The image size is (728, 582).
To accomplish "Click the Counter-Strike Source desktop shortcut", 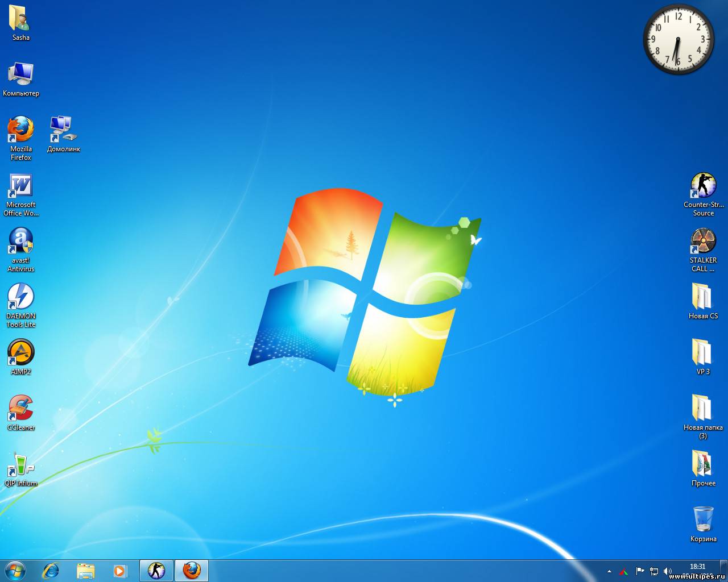I will (703, 186).
